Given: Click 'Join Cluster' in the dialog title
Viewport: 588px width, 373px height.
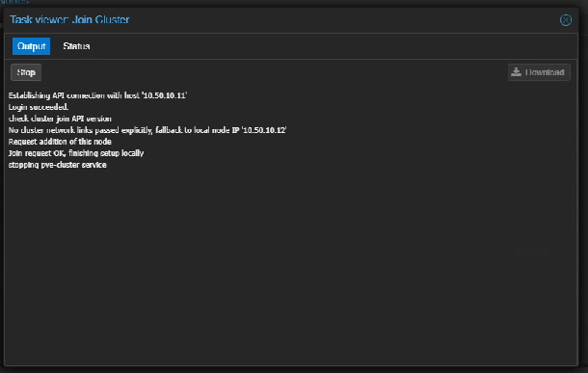Looking at the screenshot, I should pos(100,19).
